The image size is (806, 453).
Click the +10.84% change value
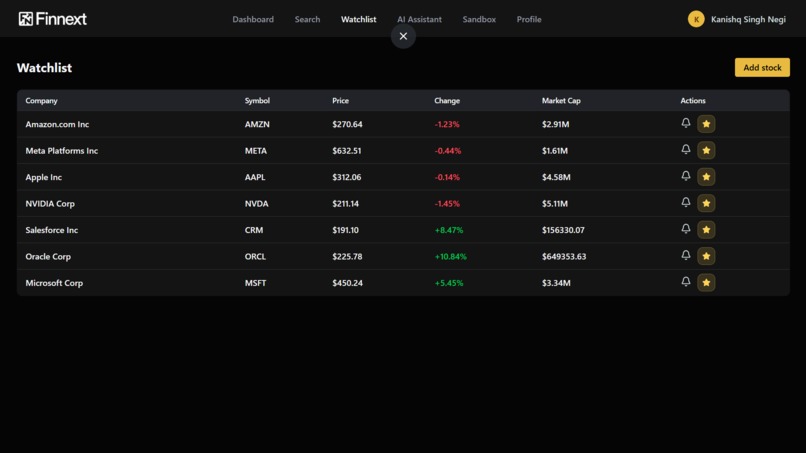click(x=450, y=257)
